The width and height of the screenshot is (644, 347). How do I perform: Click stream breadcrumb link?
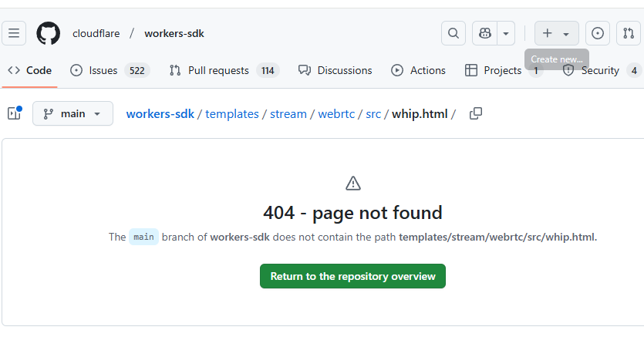pyautogui.click(x=288, y=114)
